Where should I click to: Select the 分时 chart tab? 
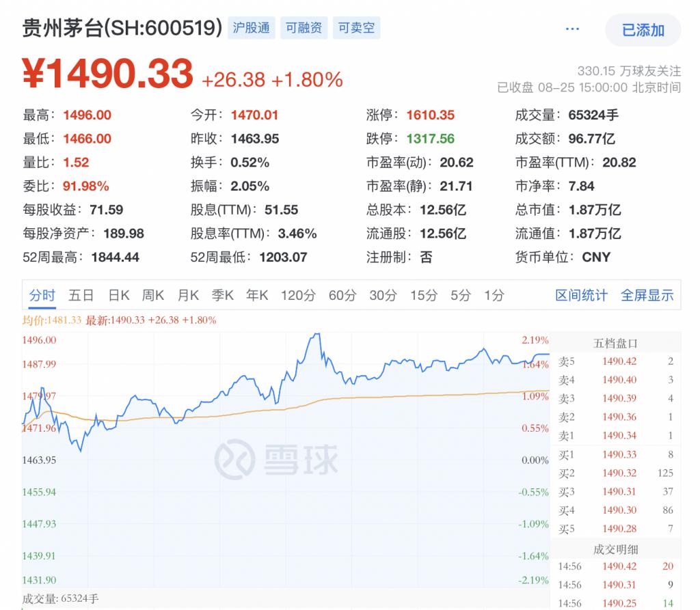42,295
